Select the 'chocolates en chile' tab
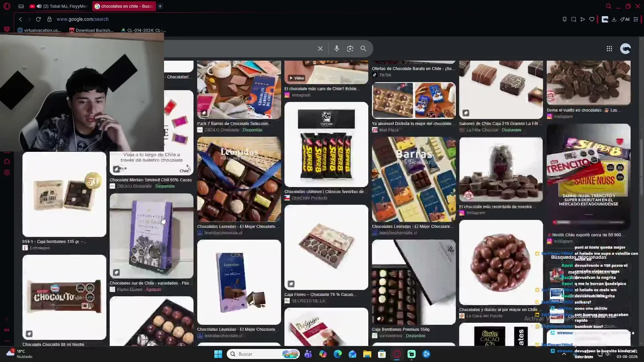This screenshot has width=644, height=362. pyautogui.click(x=123, y=6)
